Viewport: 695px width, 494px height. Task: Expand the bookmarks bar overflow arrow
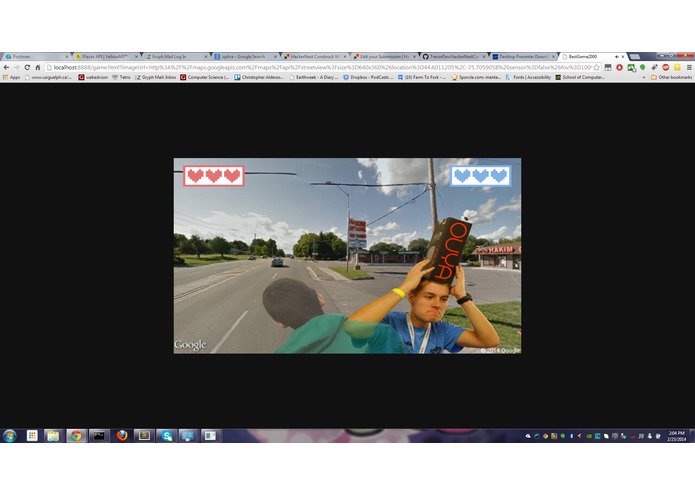[644, 77]
